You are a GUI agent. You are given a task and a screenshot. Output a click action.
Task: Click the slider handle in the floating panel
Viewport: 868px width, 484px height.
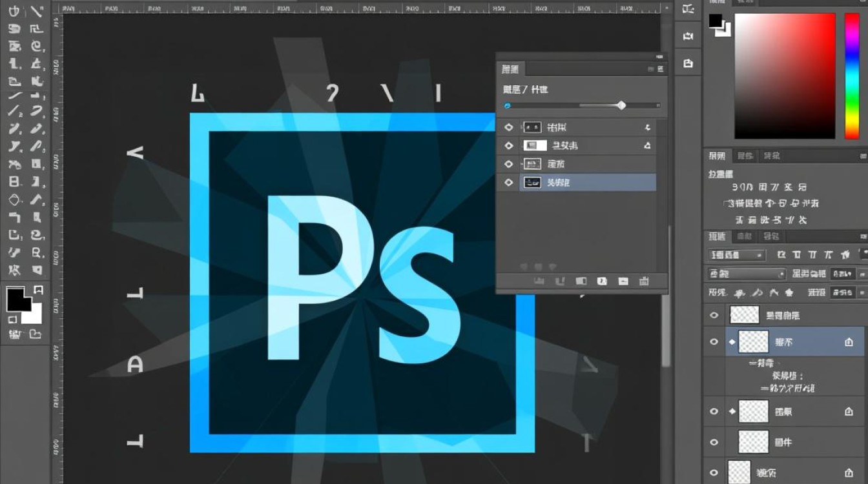click(621, 105)
